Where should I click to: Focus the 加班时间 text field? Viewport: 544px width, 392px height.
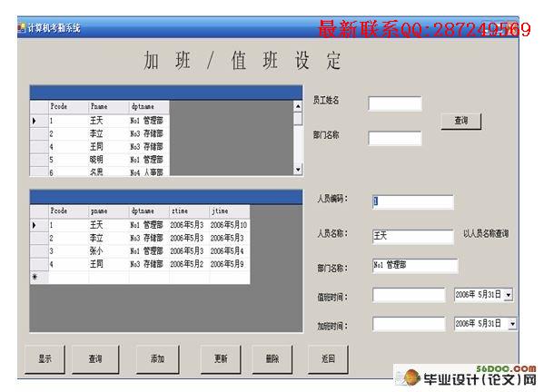click(x=409, y=324)
